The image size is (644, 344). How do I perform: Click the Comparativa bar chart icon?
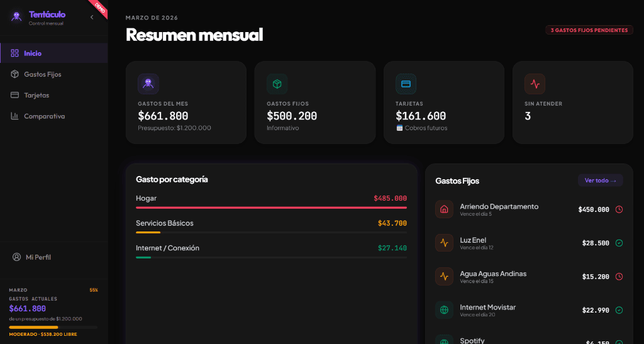[x=15, y=116]
